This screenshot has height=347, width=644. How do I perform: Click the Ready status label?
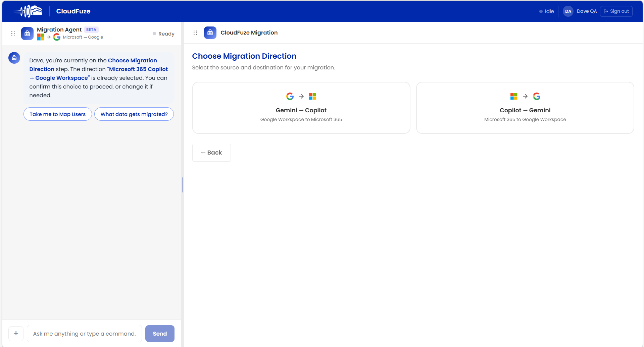point(163,34)
